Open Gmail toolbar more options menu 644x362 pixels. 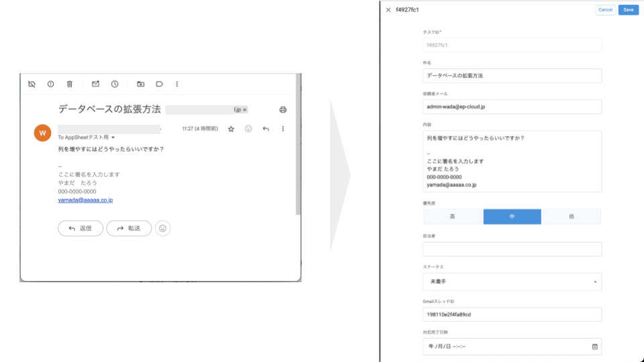[177, 84]
